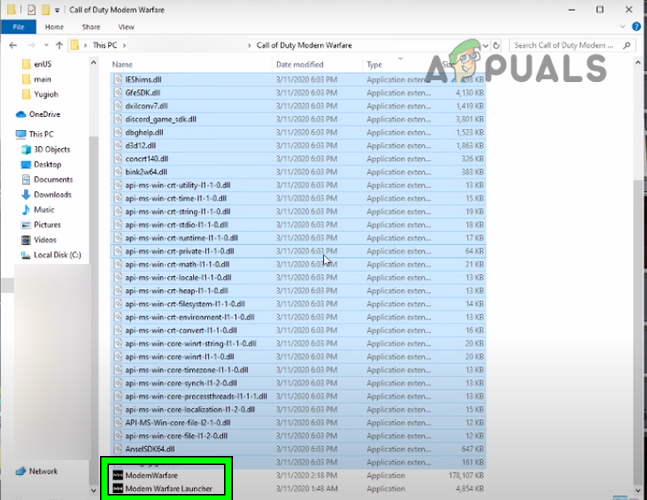Open Music in the sidebar
The image size is (647, 500).
point(44,210)
